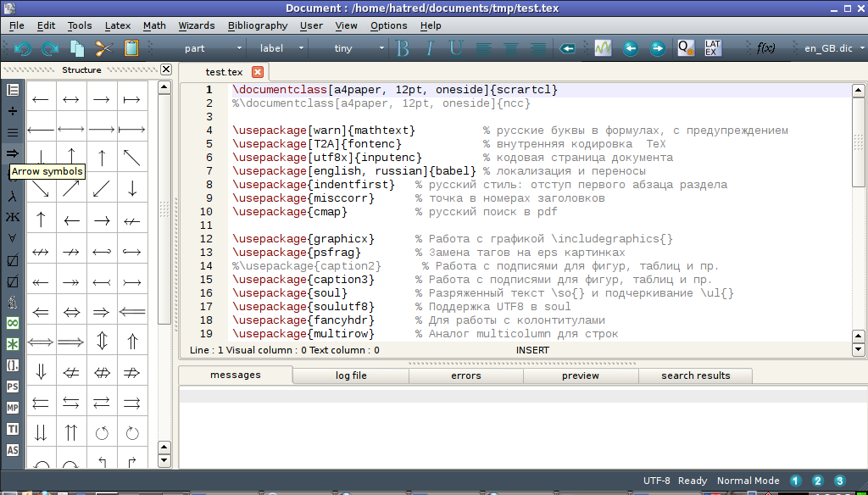
Task: Apply italic formatting with I icon
Action: (430, 48)
